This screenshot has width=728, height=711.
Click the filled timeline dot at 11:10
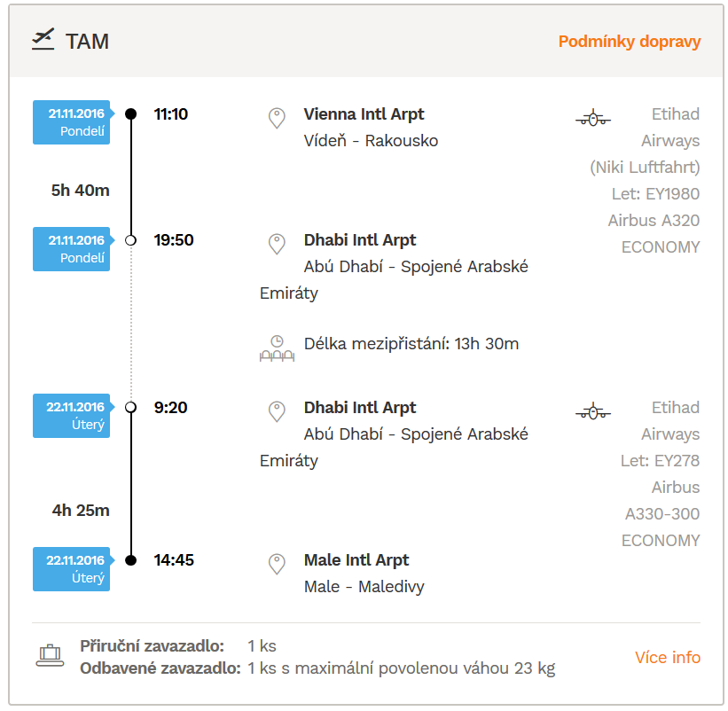pos(131,113)
